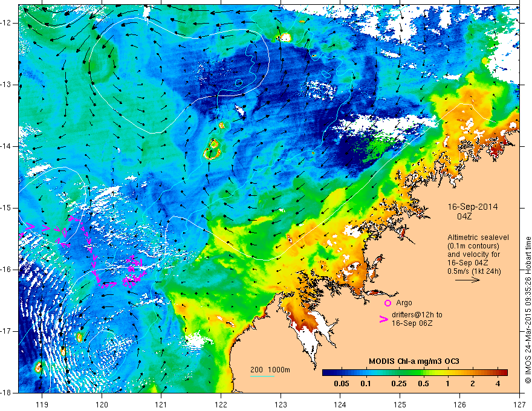The image size is (532, 411).
Task: Click the colorbar tick label '0.5'
Action: 423,384
